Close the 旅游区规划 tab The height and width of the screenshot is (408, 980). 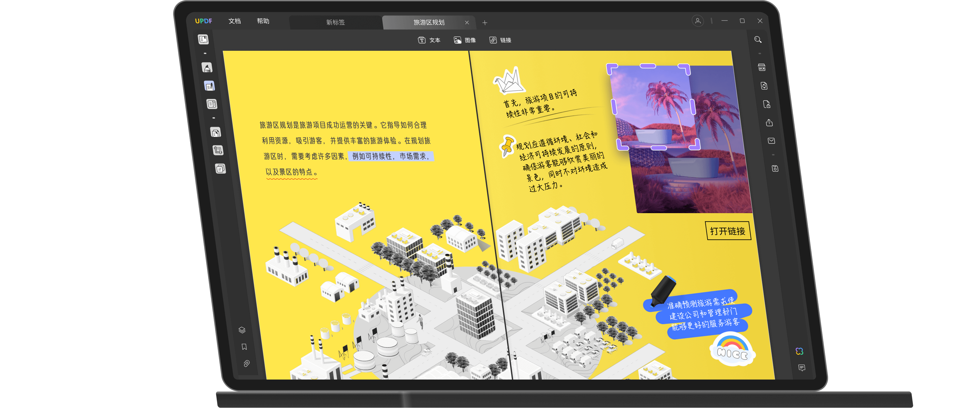tap(467, 23)
